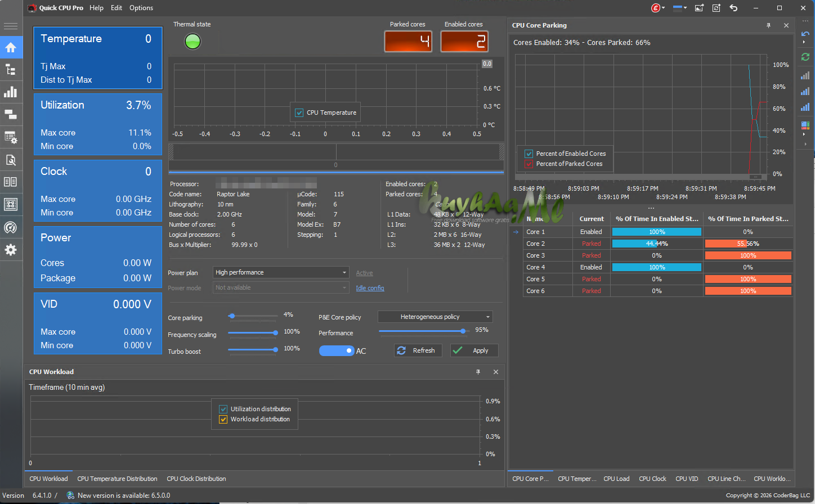Click the Active link beside Power plan
The height and width of the screenshot is (504, 815).
point(364,273)
